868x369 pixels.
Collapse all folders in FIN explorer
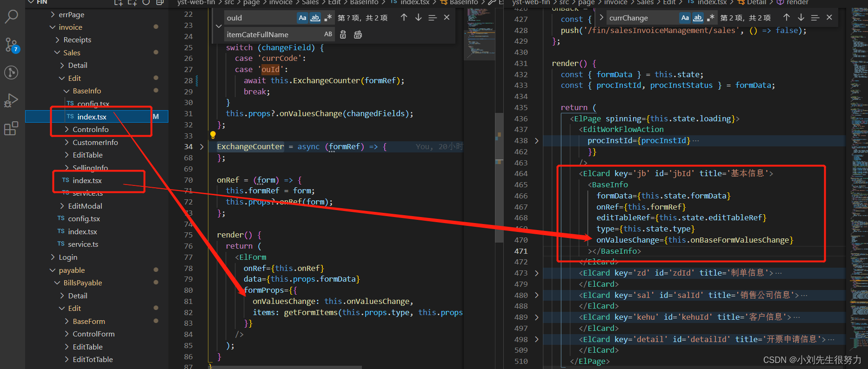(160, 2)
